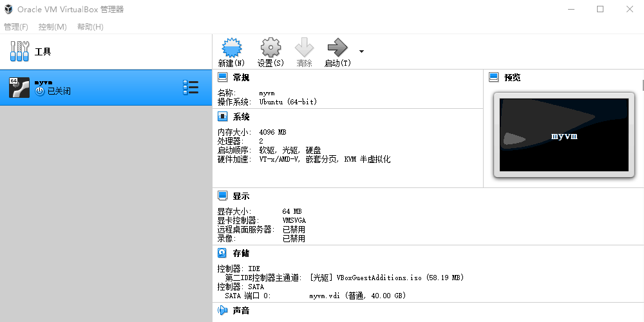Open the 帮助(H) menu
This screenshot has width=644, height=322.
pyautogui.click(x=90, y=26)
